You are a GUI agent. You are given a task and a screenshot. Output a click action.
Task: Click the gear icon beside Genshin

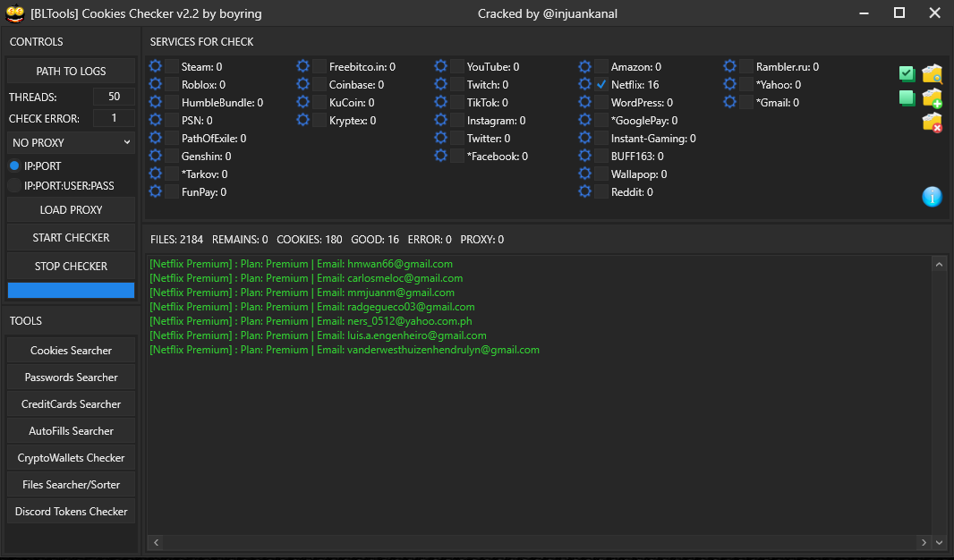click(155, 156)
